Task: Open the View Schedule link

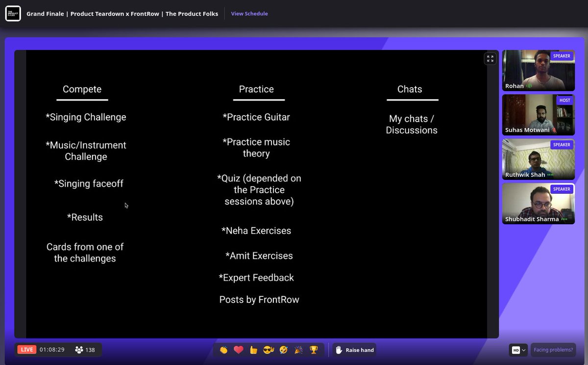Action: tap(249, 14)
